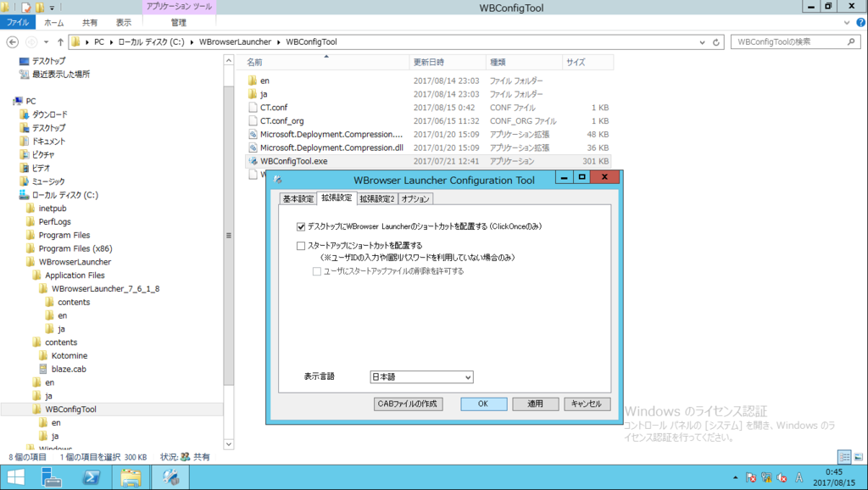Click the new folder Quick Access icon
Screen dimensions: 868x490
pos(40,7)
